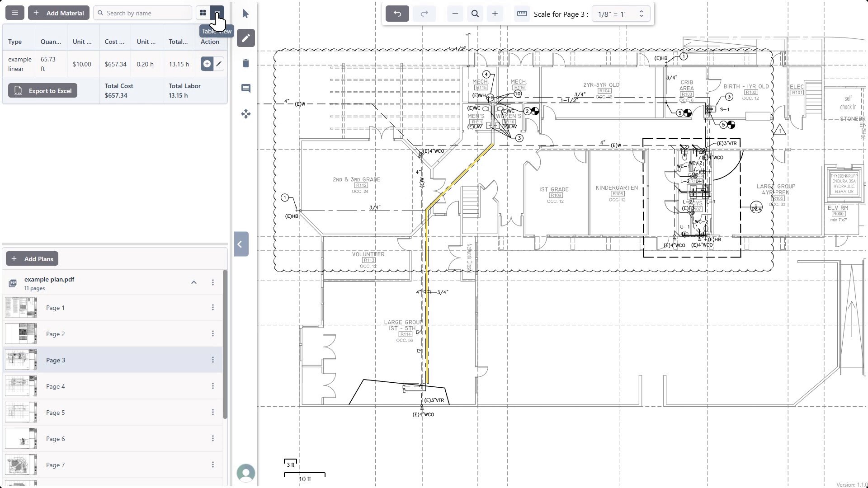
Task: Open Page 1 options menu
Action: 213,308
